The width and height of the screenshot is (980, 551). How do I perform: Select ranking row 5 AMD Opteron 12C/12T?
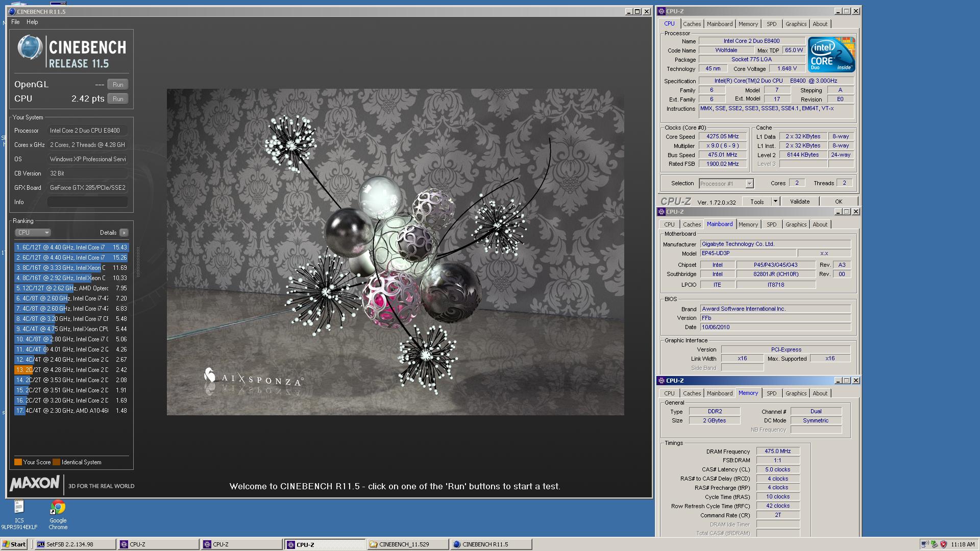[71, 288]
